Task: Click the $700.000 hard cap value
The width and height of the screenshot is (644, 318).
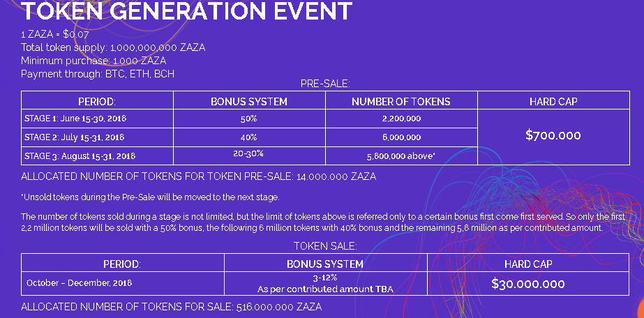Action: pyautogui.click(x=553, y=135)
